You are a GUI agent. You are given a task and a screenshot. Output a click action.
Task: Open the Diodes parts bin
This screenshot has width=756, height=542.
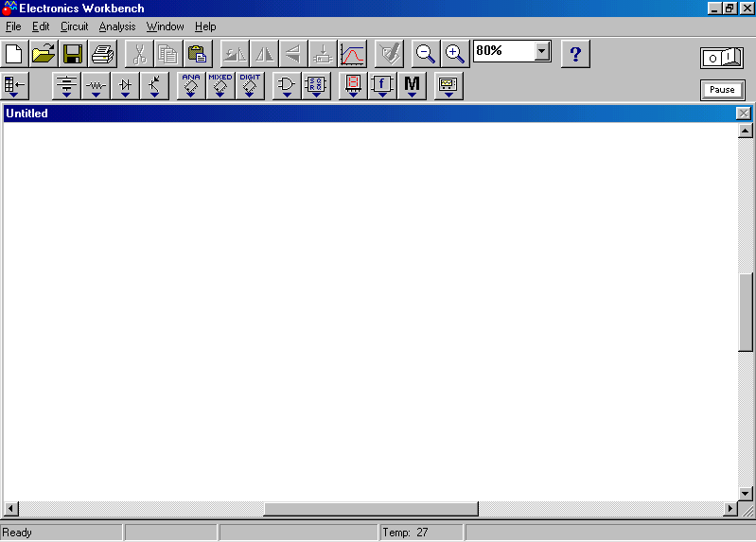[125, 86]
